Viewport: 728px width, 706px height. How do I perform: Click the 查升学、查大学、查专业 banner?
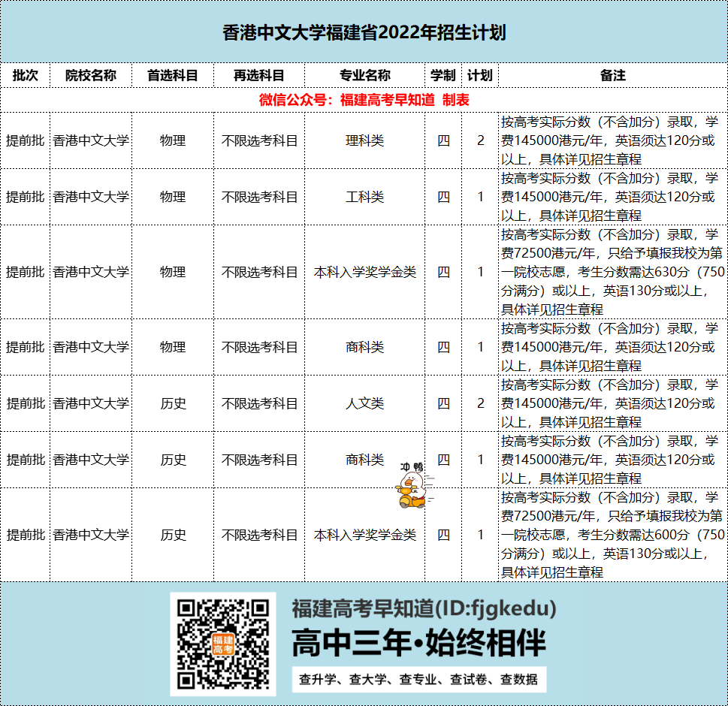coord(418,680)
